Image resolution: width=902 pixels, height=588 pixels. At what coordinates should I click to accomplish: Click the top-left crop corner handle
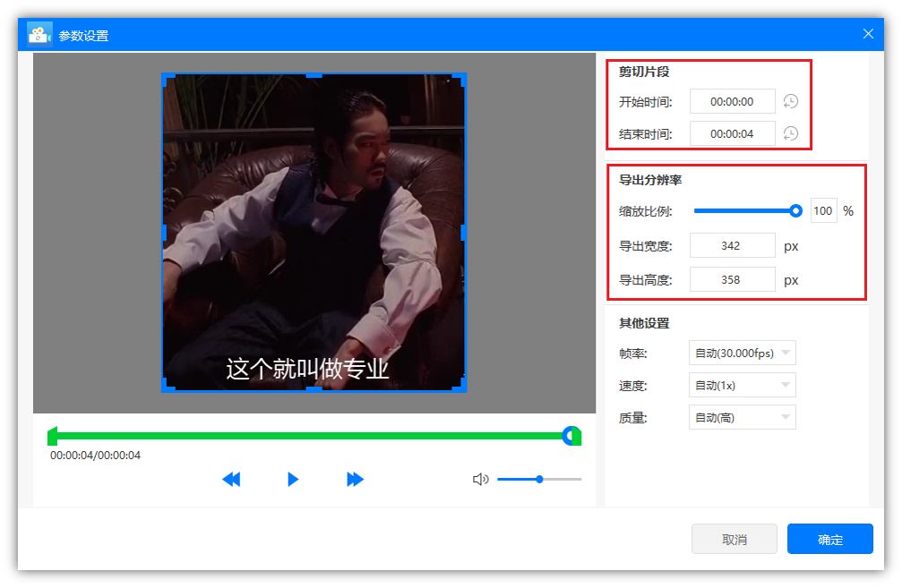(x=168, y=79)
